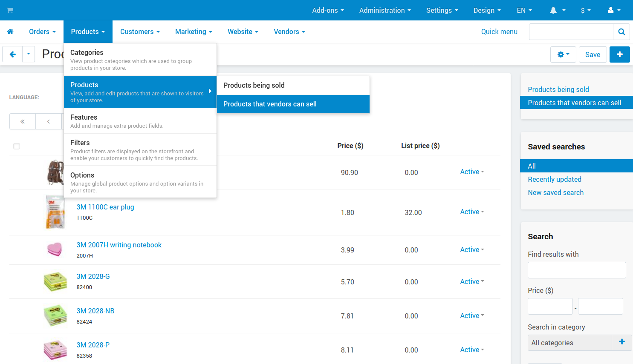The width and height of the screenshot is (633, 364).
Task: Open the Administration dropdown menu
Action: pyautogui.click(x=385, y=10)
